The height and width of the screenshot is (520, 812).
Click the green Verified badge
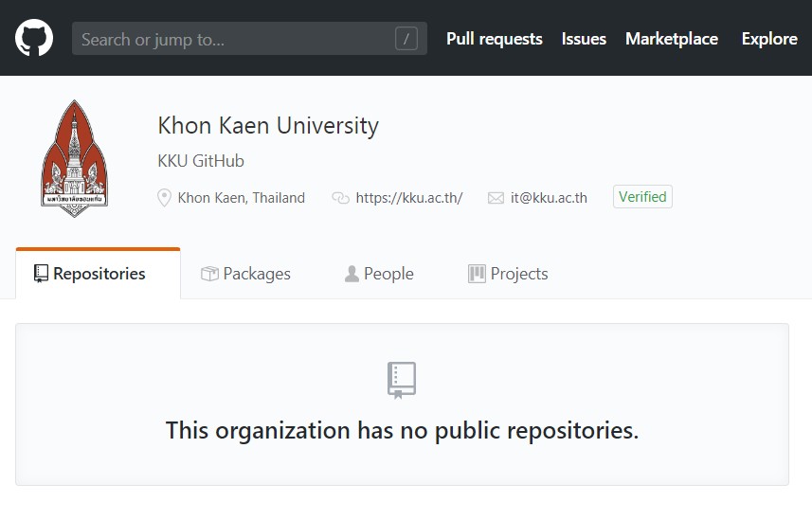642,197
